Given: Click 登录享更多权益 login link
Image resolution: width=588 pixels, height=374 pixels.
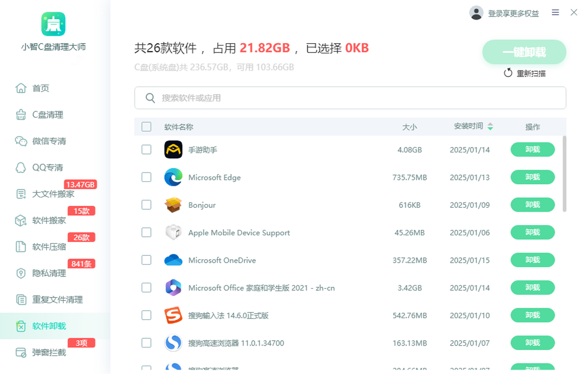Looking at the screenshot, I should click(x=514, y=14).
